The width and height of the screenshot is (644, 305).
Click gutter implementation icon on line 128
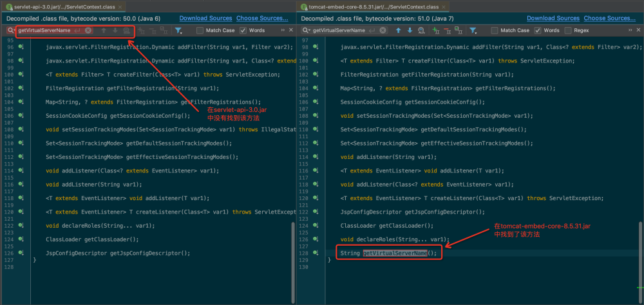tap(316, 253)
